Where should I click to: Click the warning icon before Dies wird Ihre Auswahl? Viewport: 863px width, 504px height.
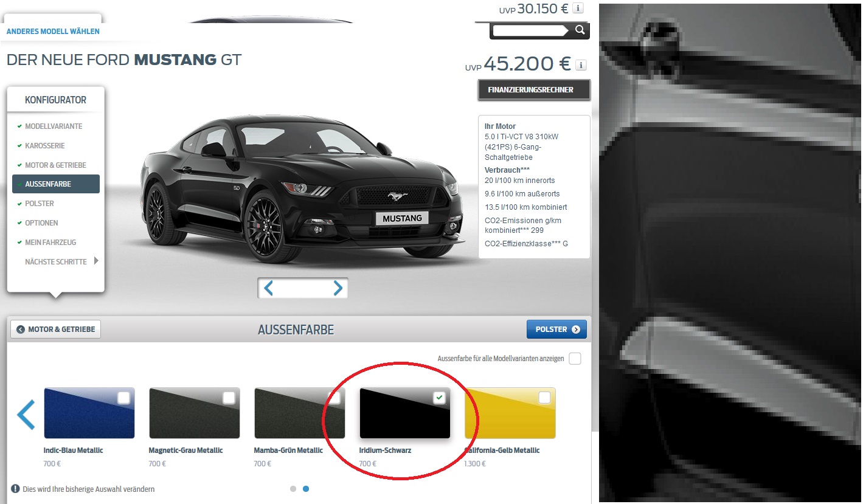(x=15, y=489)
